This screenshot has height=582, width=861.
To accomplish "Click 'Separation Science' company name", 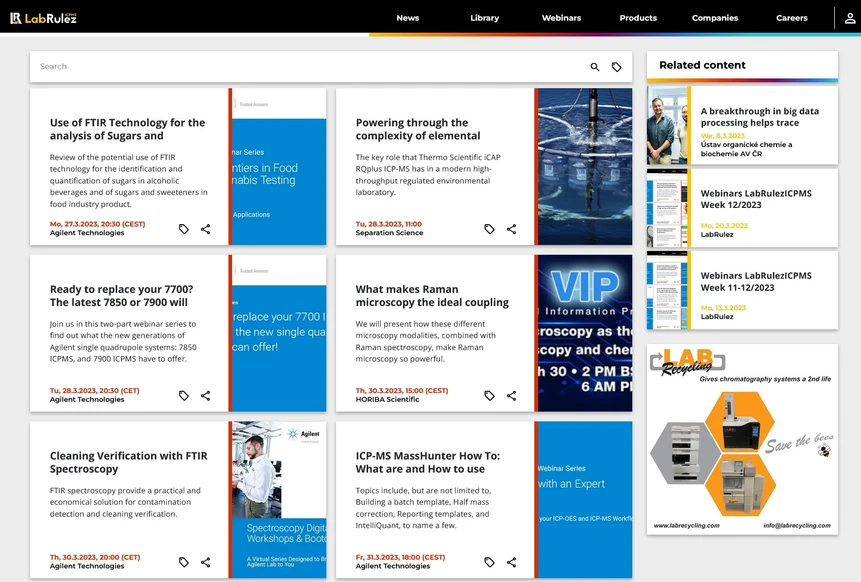I will tap(389, 233).
